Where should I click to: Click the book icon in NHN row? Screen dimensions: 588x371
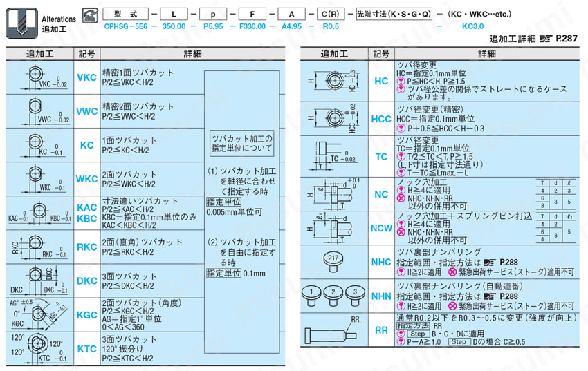click(x=490, y=296)
